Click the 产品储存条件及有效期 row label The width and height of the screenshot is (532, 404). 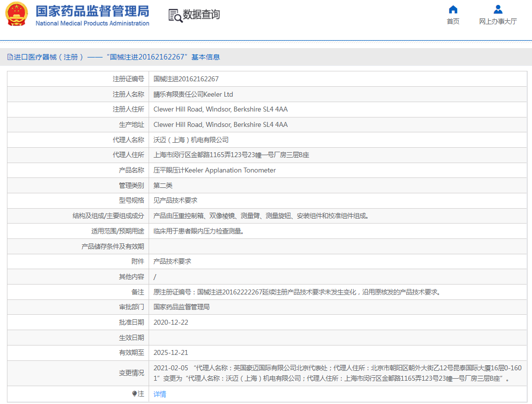point(112,246)
